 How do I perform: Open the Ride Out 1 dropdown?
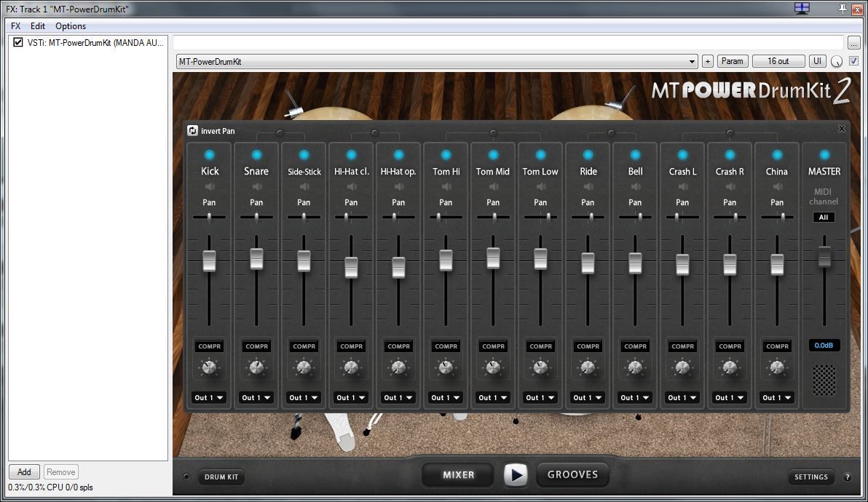[x=588, y=397]
